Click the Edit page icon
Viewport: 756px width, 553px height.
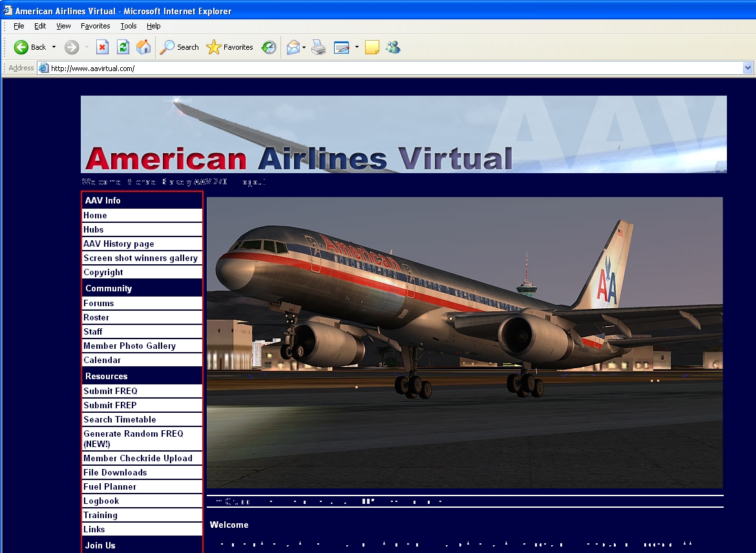341,47
